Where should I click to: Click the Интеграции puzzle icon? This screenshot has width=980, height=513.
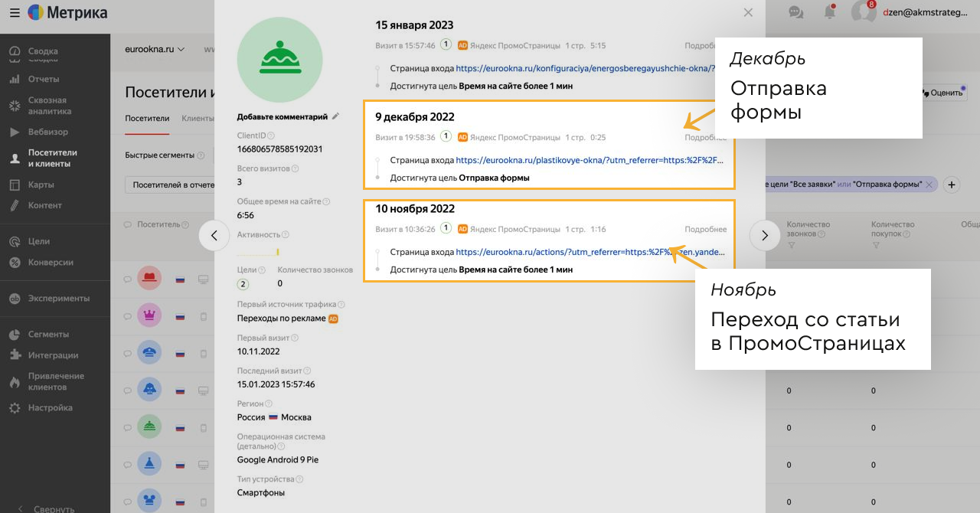point(14,355)
